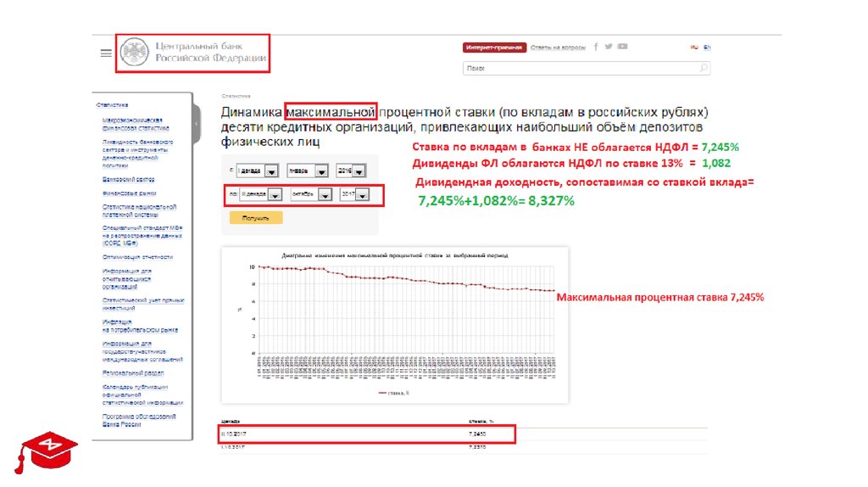Click the Получить button
The height and width of the screenshot is (487, 868).
click(x=256, y=218)
